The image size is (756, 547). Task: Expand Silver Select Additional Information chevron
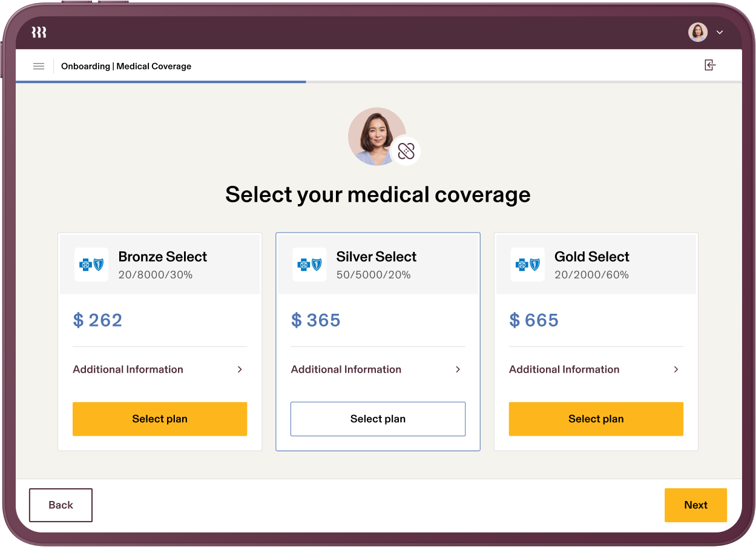pos(458,370)
